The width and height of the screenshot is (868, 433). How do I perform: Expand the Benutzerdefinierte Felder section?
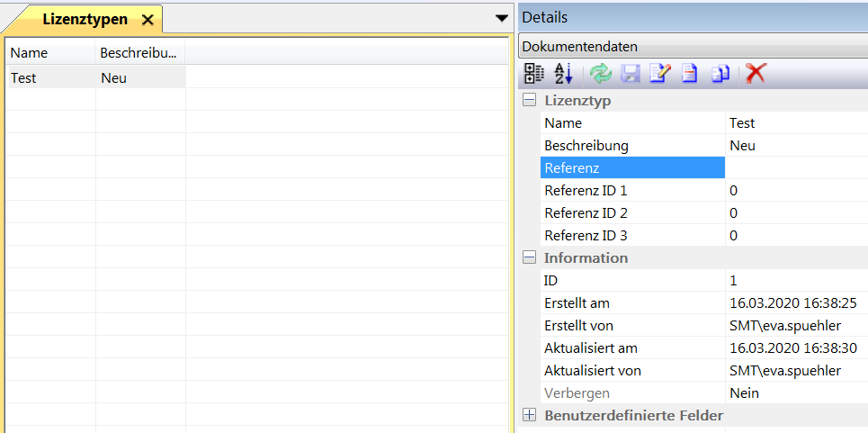click(530, 416)
